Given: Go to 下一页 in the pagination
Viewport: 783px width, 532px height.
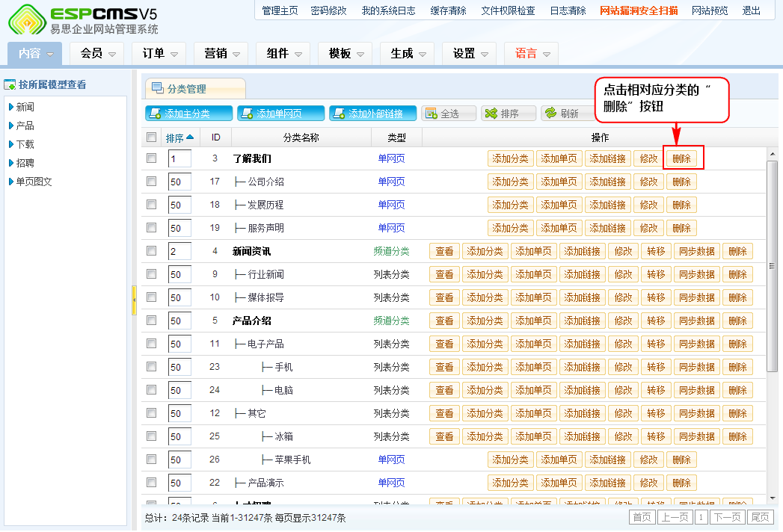Looking at the screenshot, I should pos(727,517).
